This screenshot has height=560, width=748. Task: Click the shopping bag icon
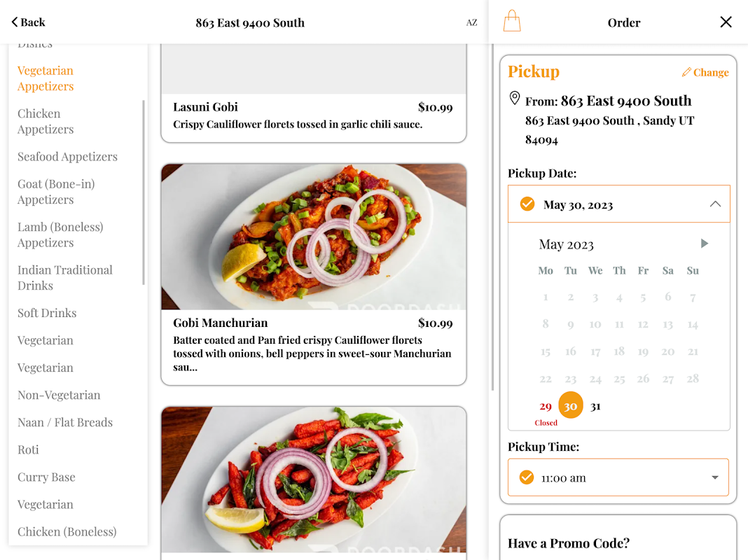[512, 21]
